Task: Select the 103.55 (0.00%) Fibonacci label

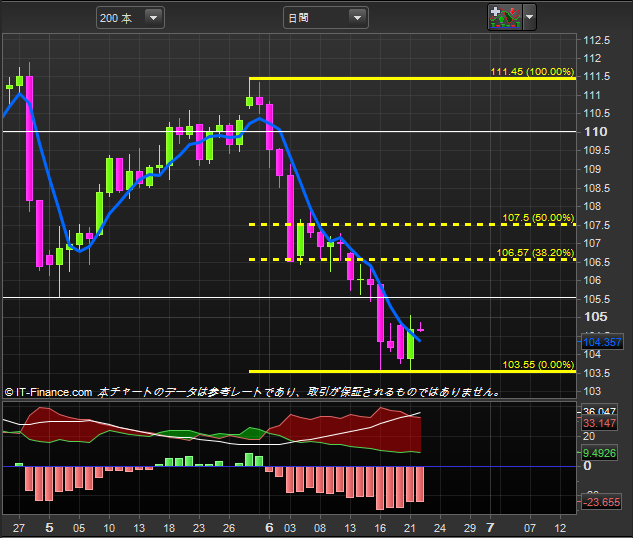Action: (x=538, y=364)
